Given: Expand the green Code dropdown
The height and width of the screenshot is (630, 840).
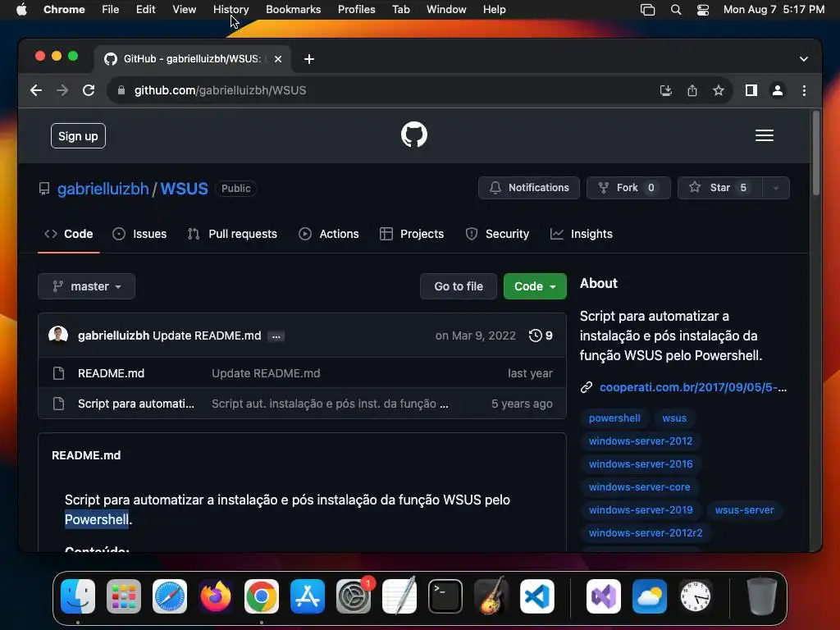Looking at the screenshot, I should (x=535, y=286).
